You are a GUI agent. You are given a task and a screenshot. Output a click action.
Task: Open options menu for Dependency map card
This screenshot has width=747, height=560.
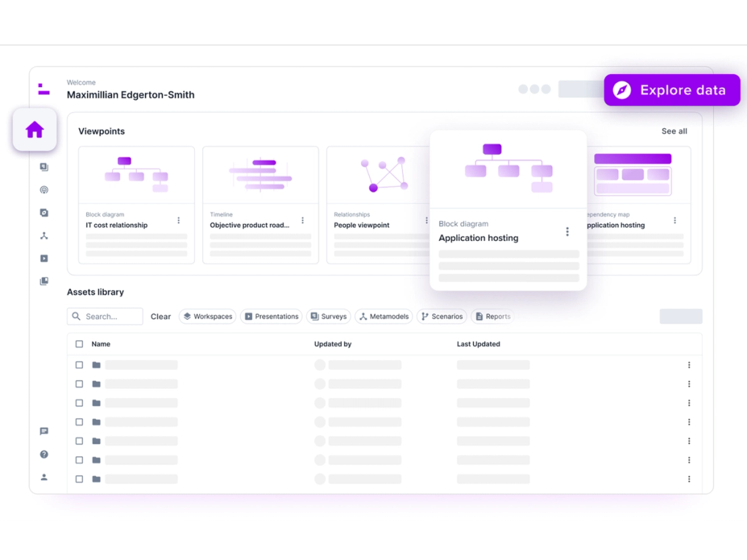[x=674, y=220]
